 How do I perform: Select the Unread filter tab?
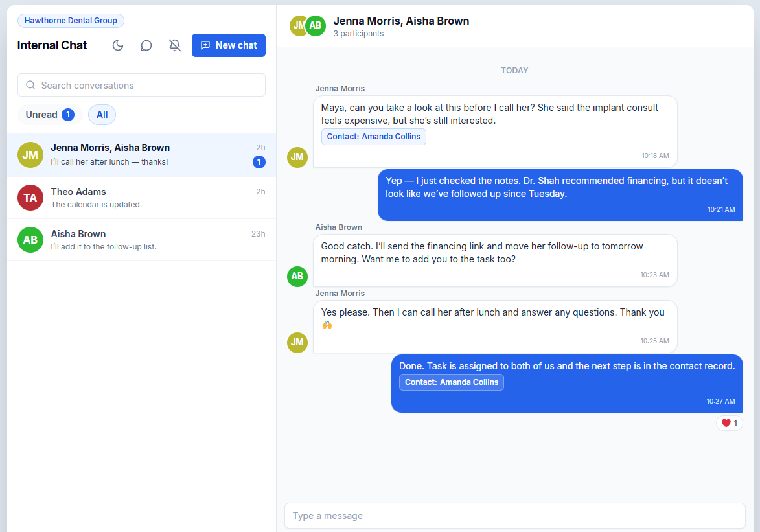[50, 115]
